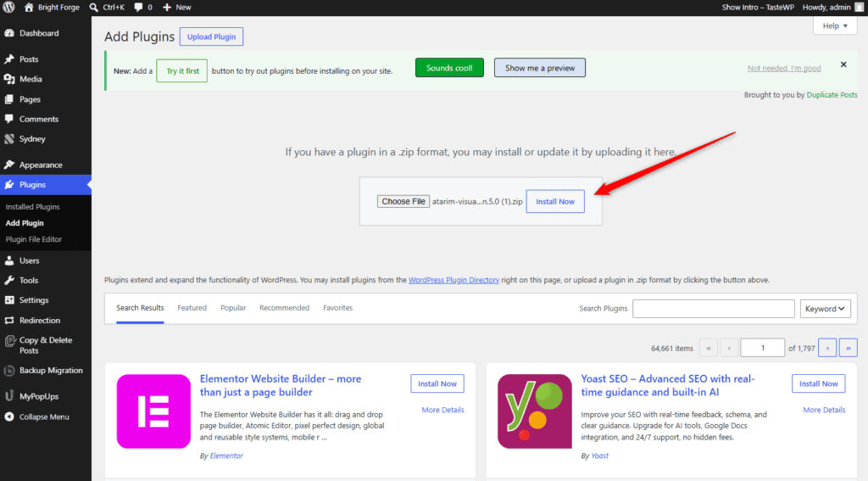Click the Sounds cool! button

coord(449,68)
